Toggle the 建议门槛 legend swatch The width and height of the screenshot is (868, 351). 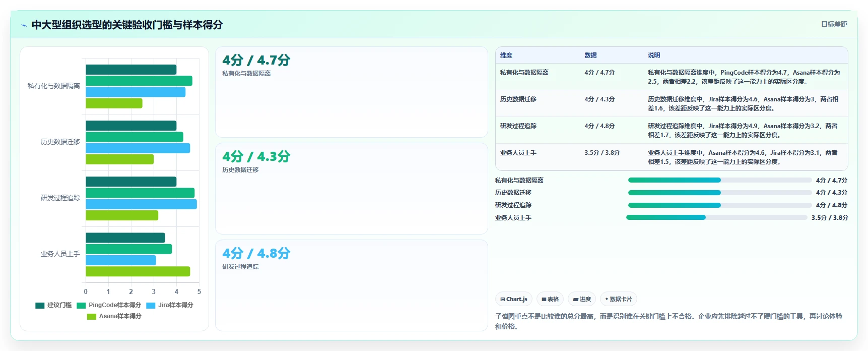pos(40,305)
